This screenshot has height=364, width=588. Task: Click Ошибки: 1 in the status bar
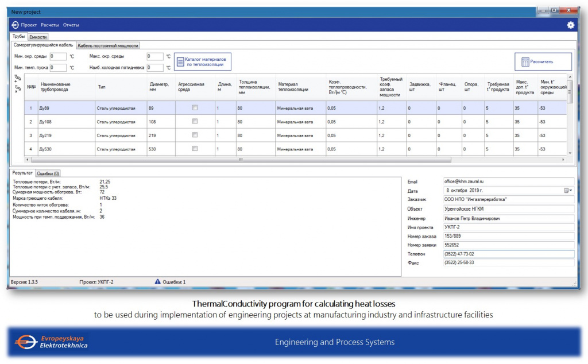174,282
